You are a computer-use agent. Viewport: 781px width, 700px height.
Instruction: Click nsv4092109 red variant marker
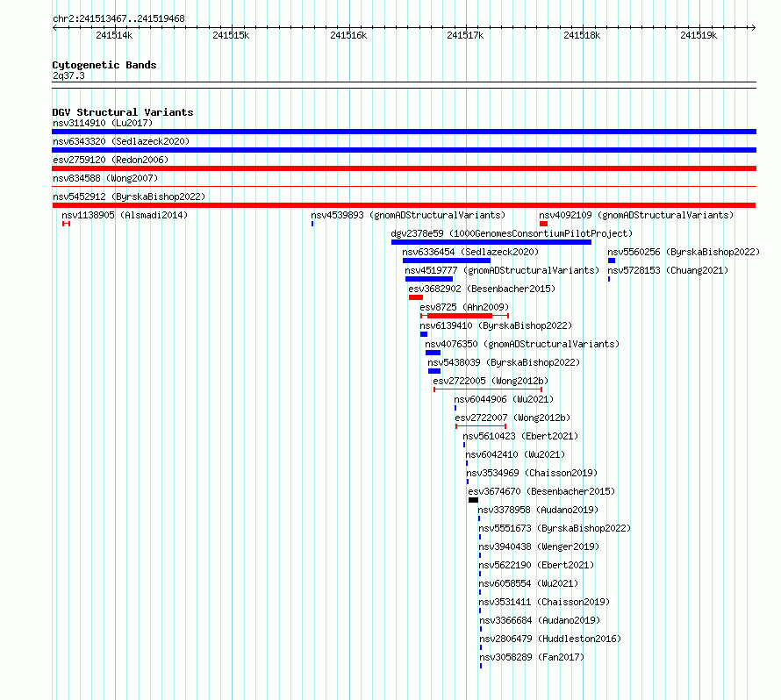tap(543, 224)
